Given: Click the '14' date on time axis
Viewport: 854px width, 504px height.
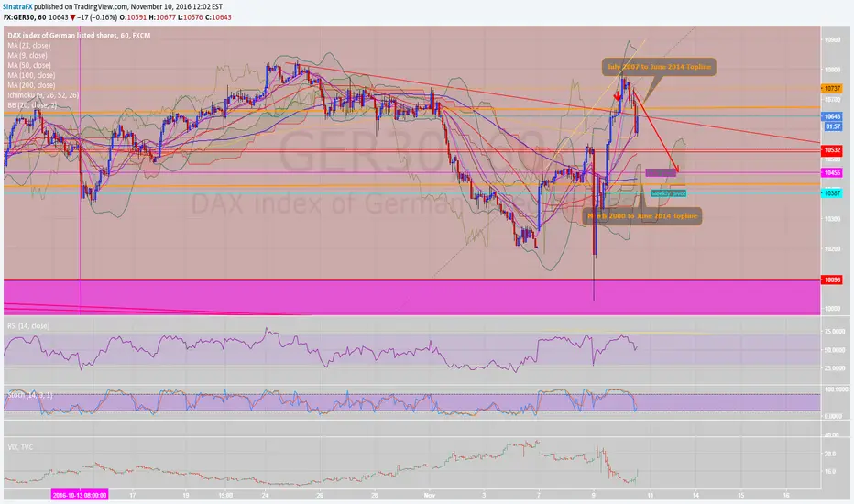Looking at the screenshot, I should (x=695, y=495).
